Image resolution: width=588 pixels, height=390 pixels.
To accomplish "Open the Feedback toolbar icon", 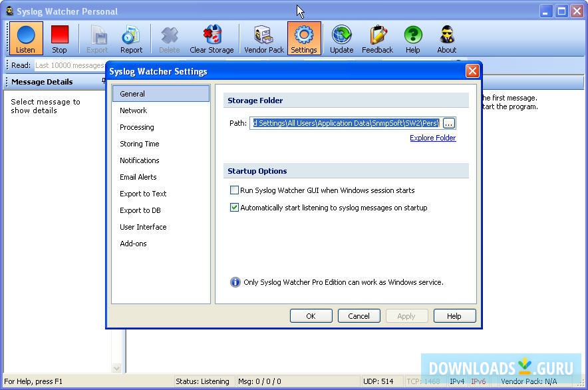I will tap(377, 38).
